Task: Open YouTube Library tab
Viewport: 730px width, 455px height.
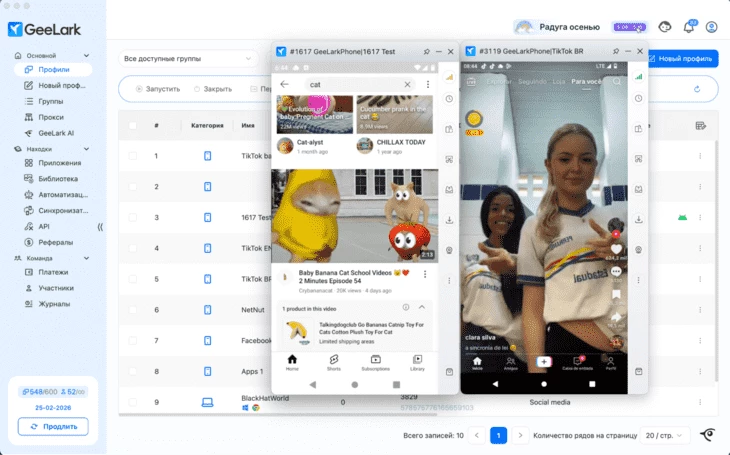Action: 417,362
